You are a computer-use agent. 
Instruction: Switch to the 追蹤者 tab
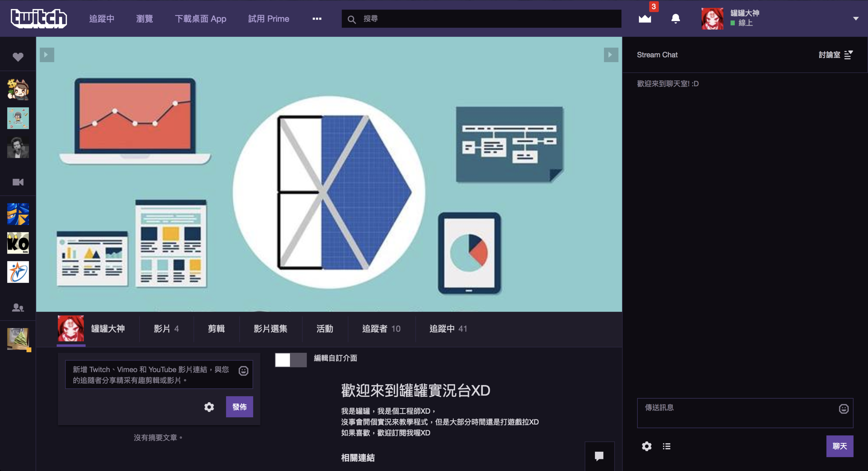(x=381, y=329)
